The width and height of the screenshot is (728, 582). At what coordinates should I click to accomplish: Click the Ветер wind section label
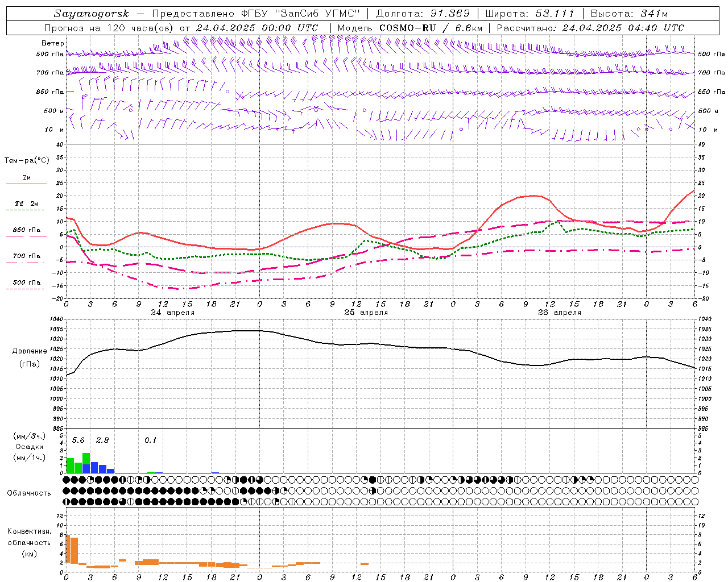(x=53, y=43)
